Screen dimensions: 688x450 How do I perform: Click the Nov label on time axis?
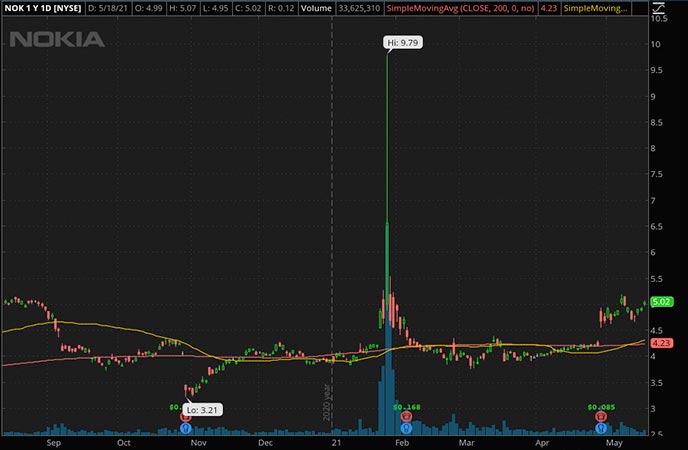coord(198,443)
